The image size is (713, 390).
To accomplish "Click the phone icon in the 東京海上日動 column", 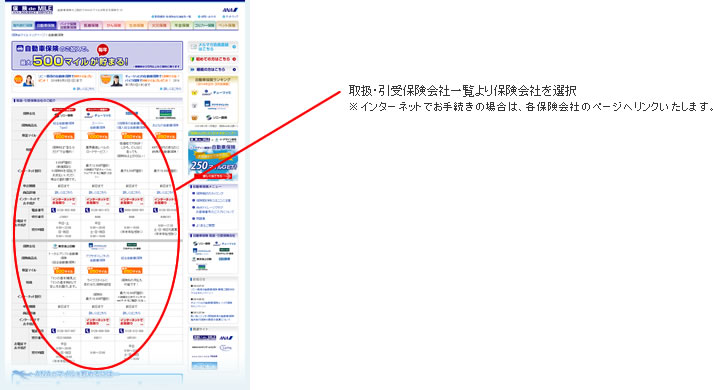I will (54, 331).
